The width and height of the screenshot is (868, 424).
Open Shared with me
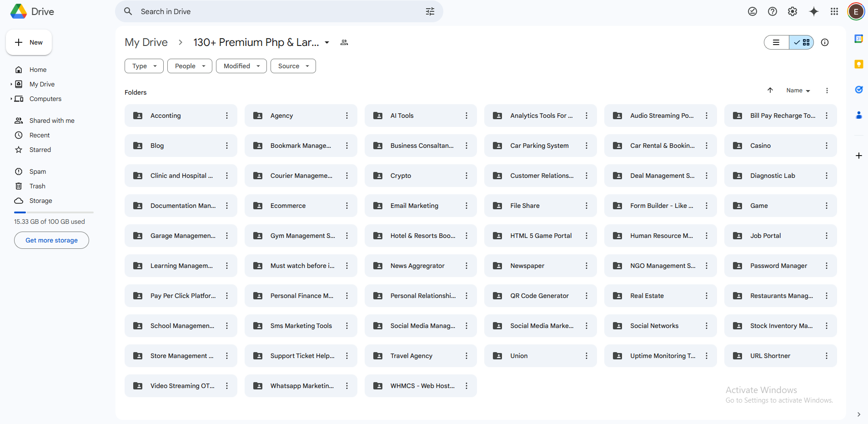[x=52, y=121]
